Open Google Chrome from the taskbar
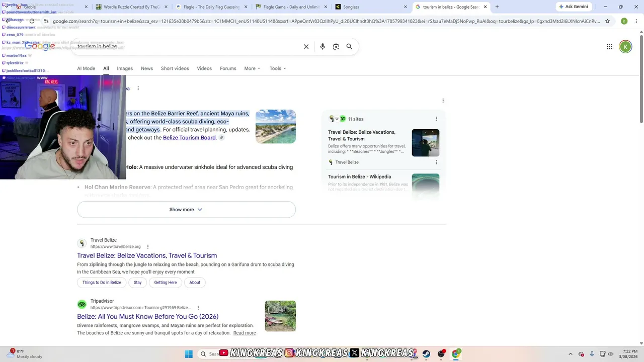Viewport: 644px width, 362px height. 456,354
